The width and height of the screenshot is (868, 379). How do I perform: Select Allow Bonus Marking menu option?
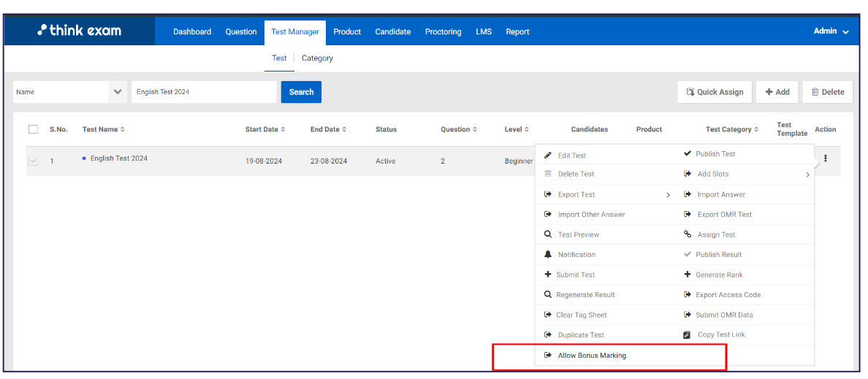591,356
